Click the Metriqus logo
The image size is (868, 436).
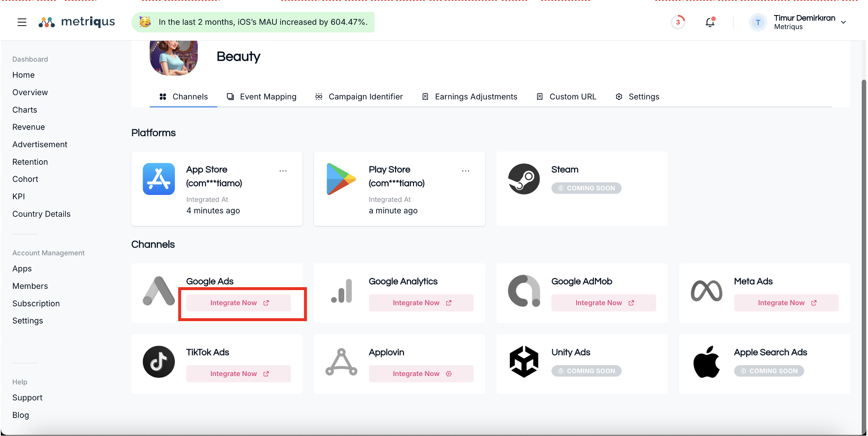[77, 22]
